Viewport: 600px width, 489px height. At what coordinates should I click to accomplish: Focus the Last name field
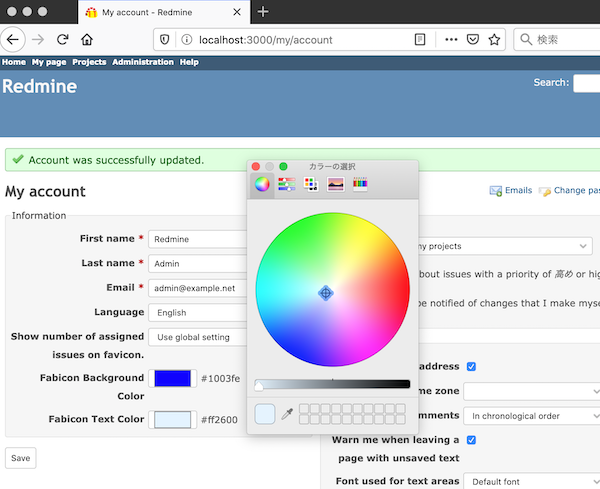click(197, 264)
